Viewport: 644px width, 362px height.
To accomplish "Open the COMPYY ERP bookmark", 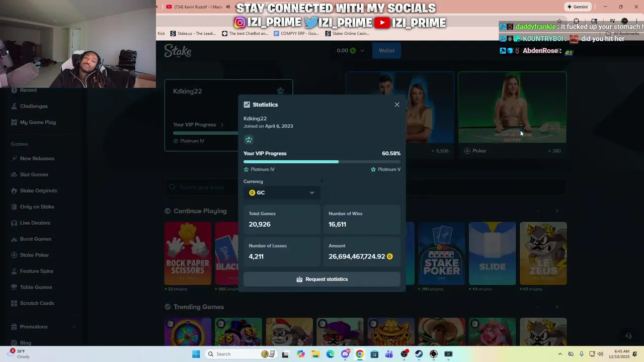I will [x=296, y=34].
